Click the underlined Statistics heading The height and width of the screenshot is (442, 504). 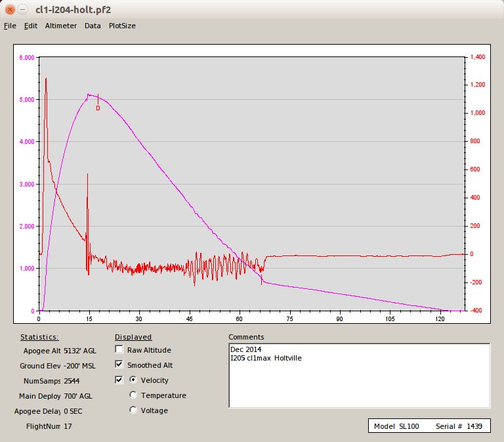coord(39,337)
